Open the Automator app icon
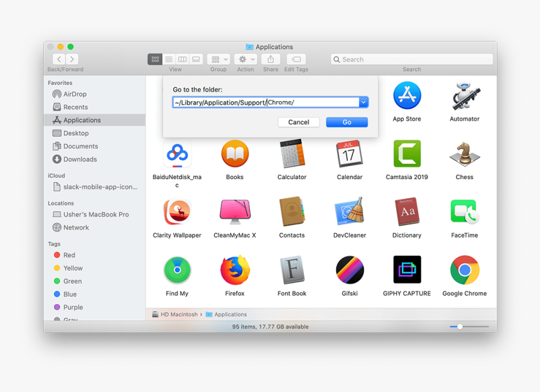The height and width of the screenshot is (392, 540). [465, 95]
